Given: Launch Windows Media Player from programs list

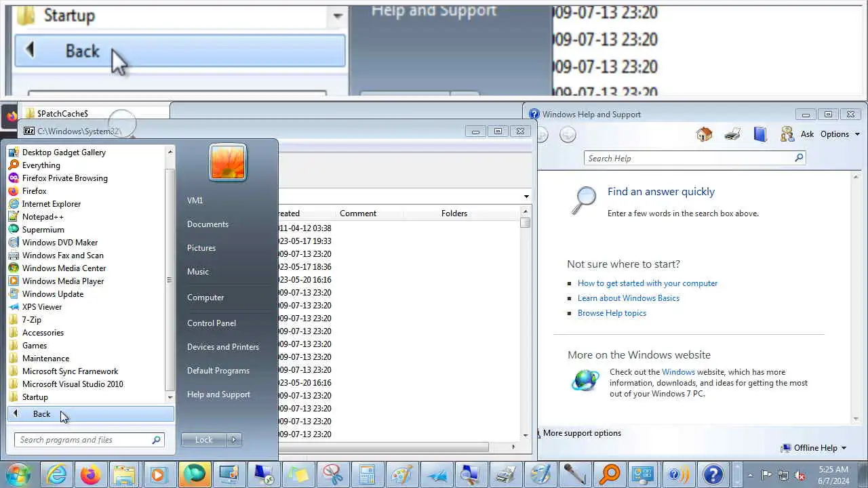Looking at the screenshot, I should tap(63, 281).
